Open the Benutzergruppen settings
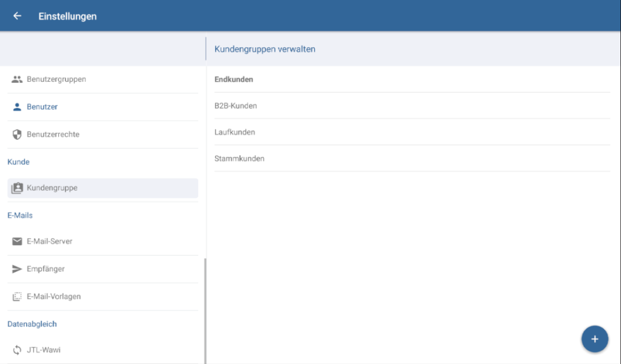The image size is (621, 364). [x=56, y=79]
